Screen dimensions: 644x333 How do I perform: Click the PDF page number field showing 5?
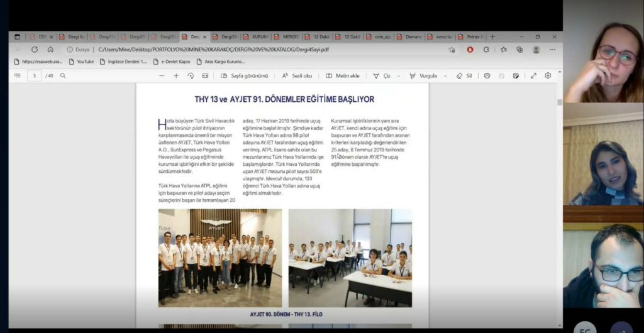coord(35,76)
